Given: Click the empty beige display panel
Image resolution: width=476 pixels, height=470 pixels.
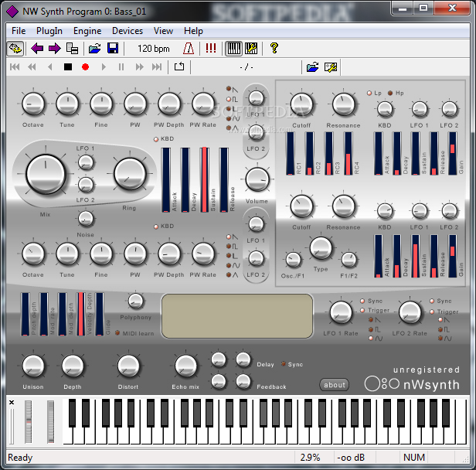Looking at the screenshot, I should [237, 316].
